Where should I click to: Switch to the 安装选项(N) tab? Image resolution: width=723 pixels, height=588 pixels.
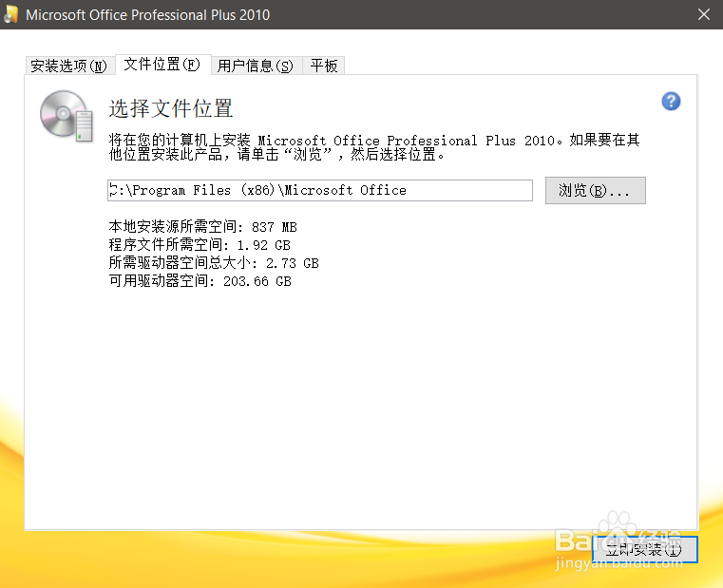[x=69, y=66]
